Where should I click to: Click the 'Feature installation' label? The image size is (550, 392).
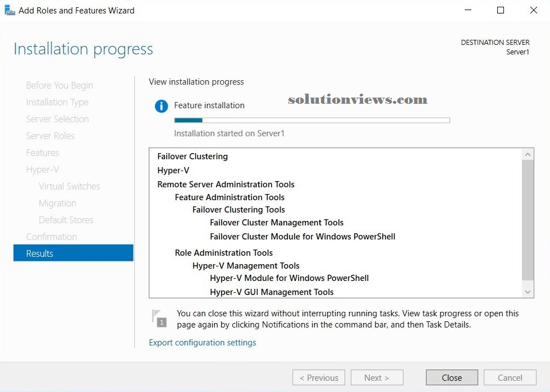coord(209,105)
